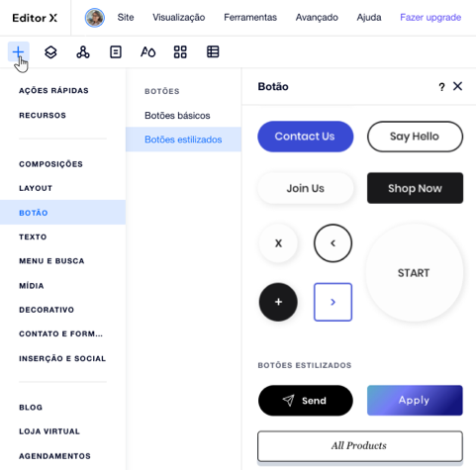476x470 pixels.
Task: Open the Visualização menu
Action: point(179,17)
